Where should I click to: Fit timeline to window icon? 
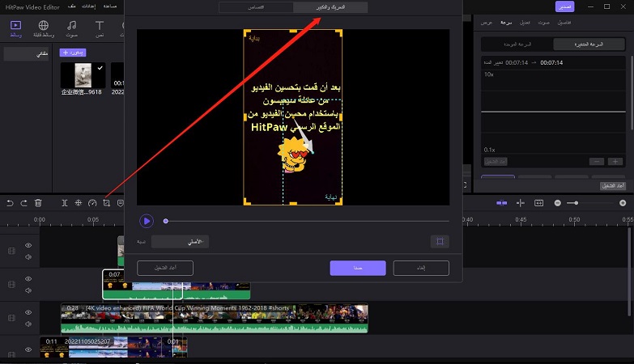coord(539,203)
